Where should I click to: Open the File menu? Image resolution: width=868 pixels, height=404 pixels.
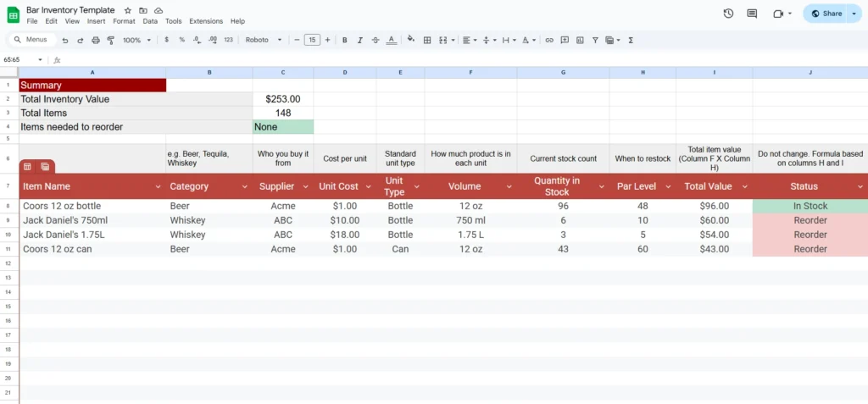pos(32,21)
